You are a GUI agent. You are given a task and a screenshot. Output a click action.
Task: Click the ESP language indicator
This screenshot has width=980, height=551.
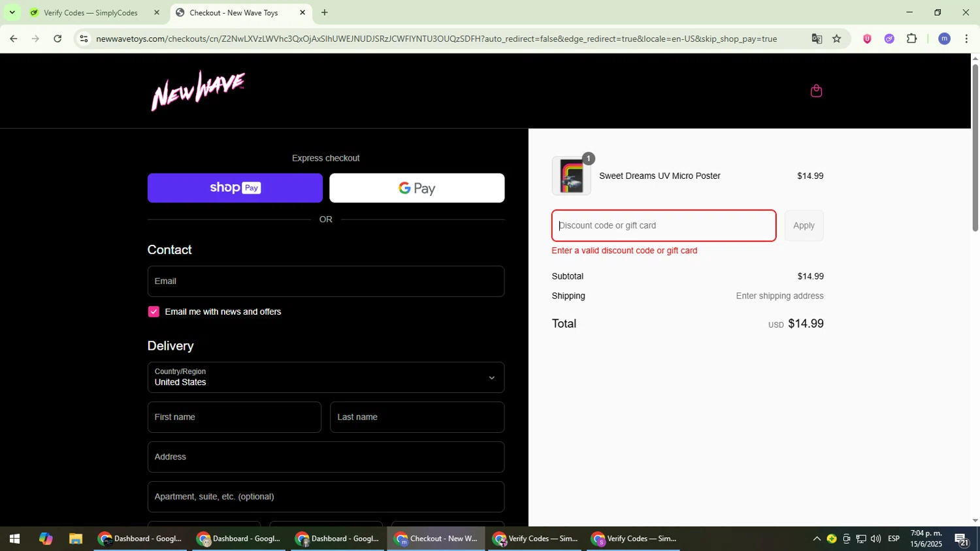coord(894,539)
